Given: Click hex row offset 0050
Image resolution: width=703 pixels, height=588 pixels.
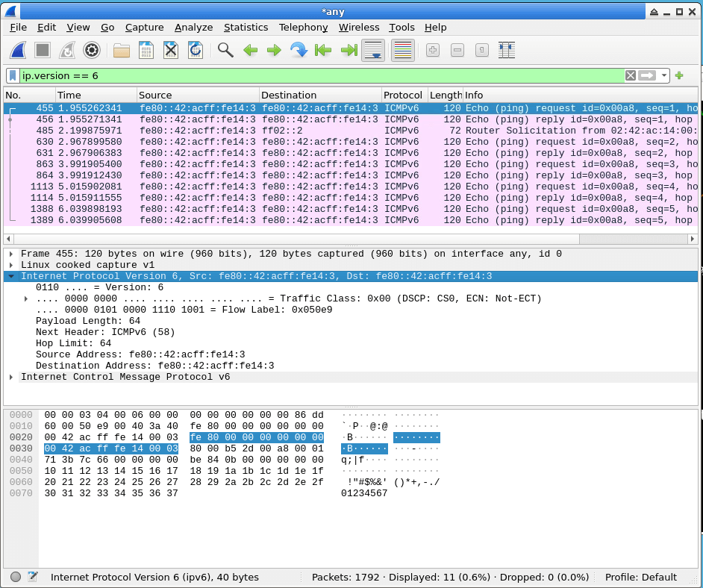Looking at the screenshot, I should (x=21, y=471).
